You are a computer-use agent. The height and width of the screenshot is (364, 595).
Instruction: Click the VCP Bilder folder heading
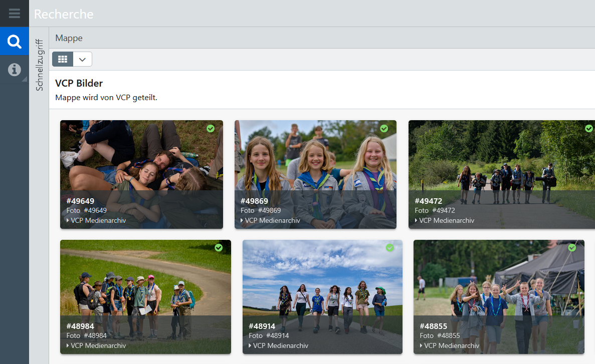click(79, 84)
